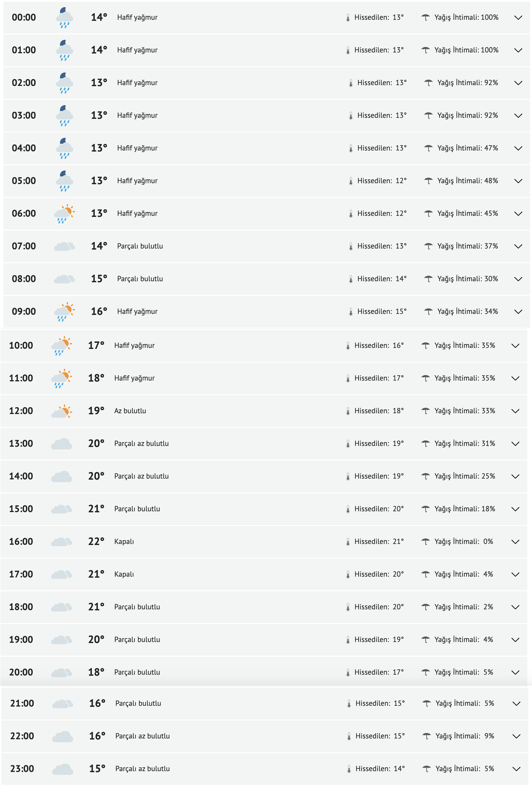Click the thermometer icon in 09:00 row
The height and width of the screenshot is (793, 532).
click(351, 312)
